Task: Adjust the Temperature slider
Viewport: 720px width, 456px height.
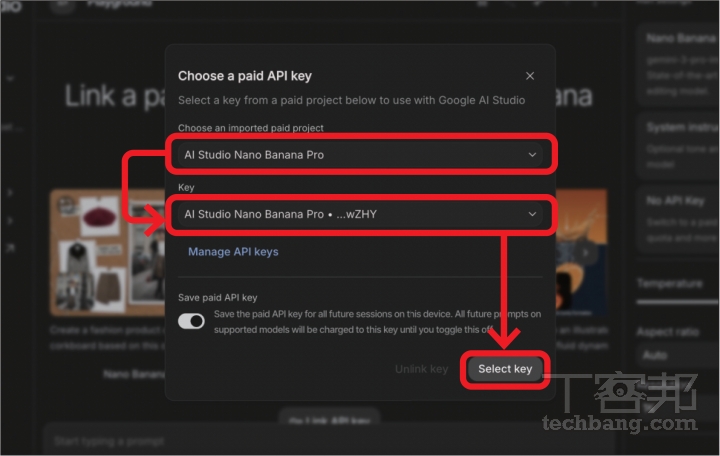Action: click(x=677, y=302)
